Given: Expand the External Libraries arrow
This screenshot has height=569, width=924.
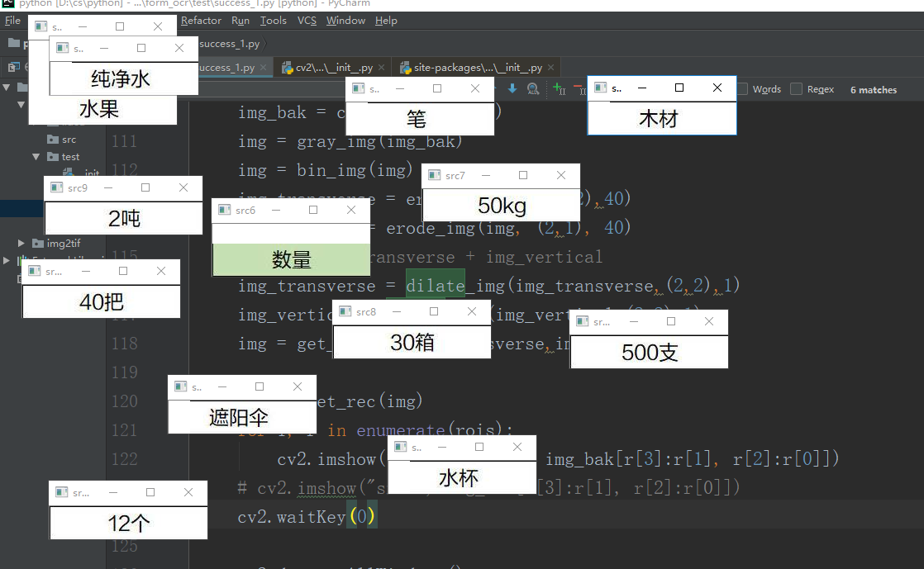Looking at the screenshot, I should coord(7,260).
